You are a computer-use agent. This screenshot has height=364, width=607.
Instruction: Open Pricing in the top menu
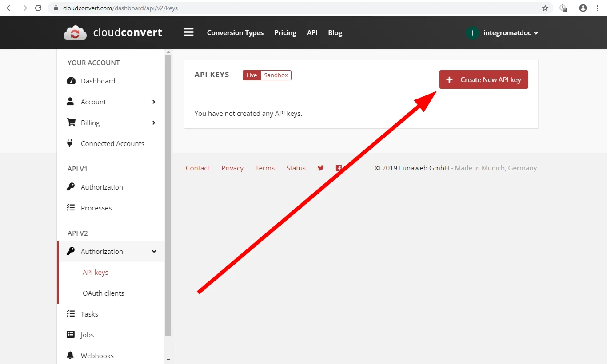tap(285, 33)
